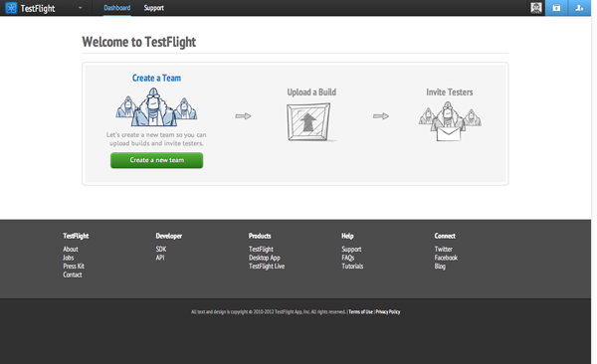The height and width of the screenshot is (364, 597).
Task: Open the Support tab in top bar
Action: 154,8
